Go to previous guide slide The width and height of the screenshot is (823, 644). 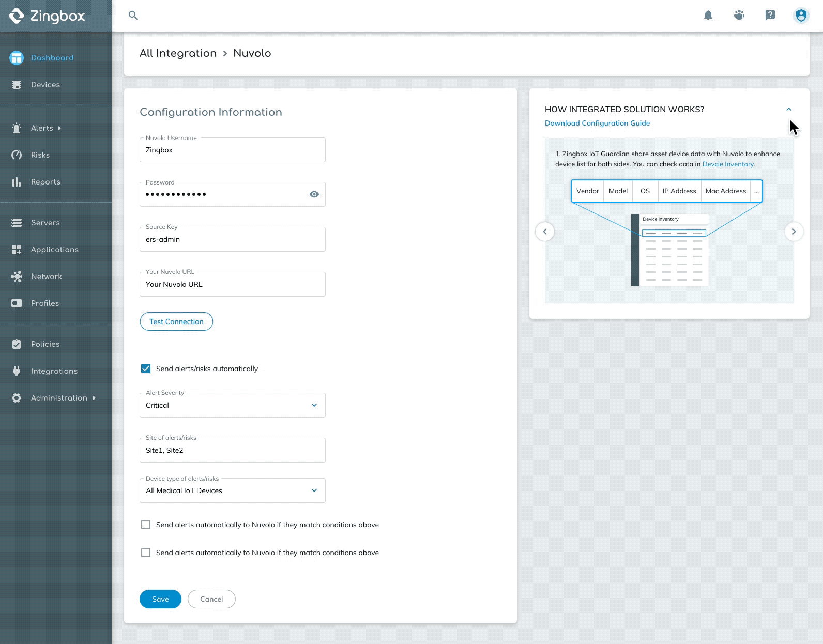tap(545, 232)
